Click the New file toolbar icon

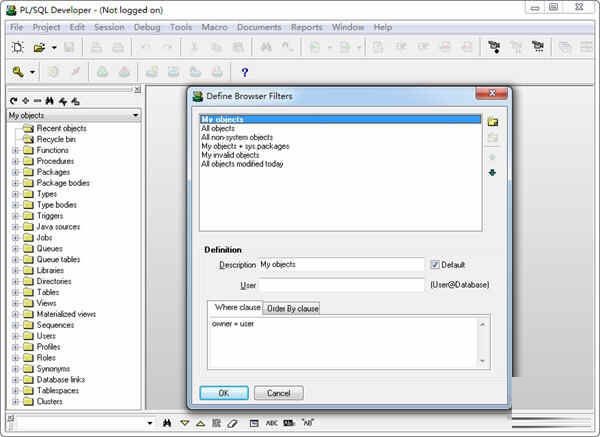point(18,47)
